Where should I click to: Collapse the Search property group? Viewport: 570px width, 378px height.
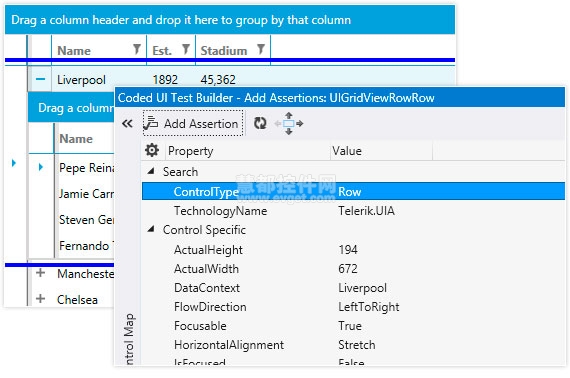pyautogui.click(x=151, y=171)
